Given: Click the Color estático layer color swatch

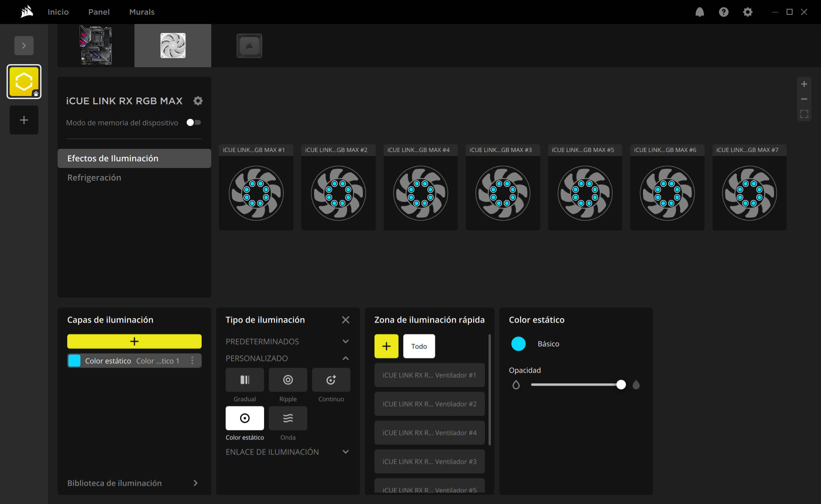Looking at the screenshot, I should pyautogui.click(x=74, y=360).
